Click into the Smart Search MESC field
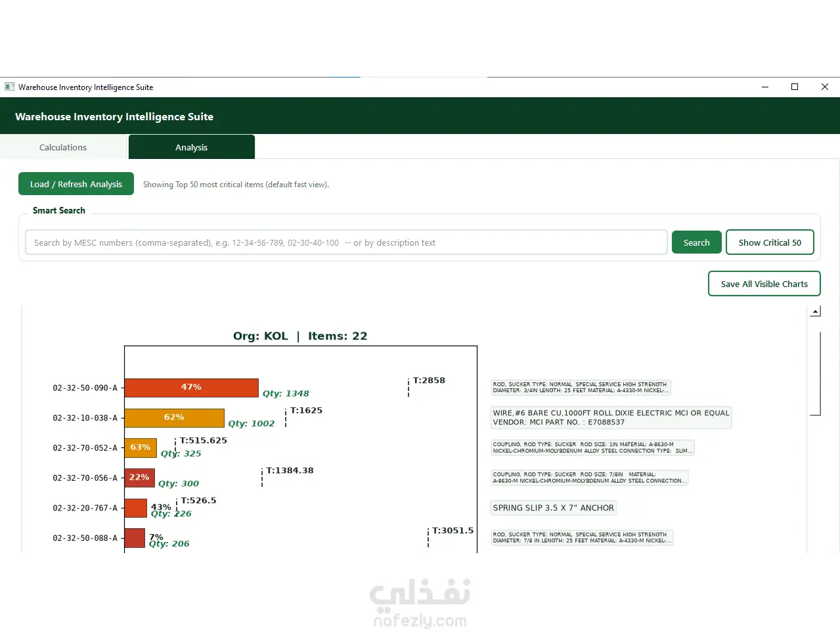 click(x=346, y=242)
